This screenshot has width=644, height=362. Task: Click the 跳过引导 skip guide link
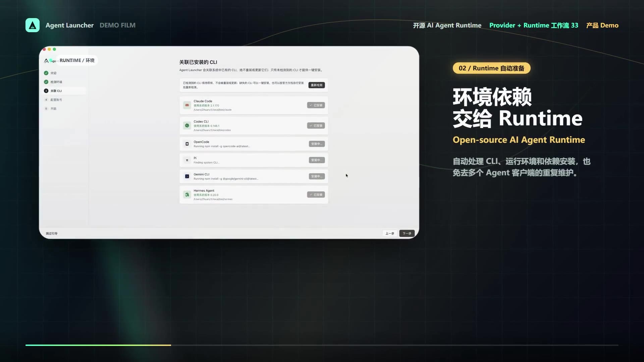click(52, 234)
